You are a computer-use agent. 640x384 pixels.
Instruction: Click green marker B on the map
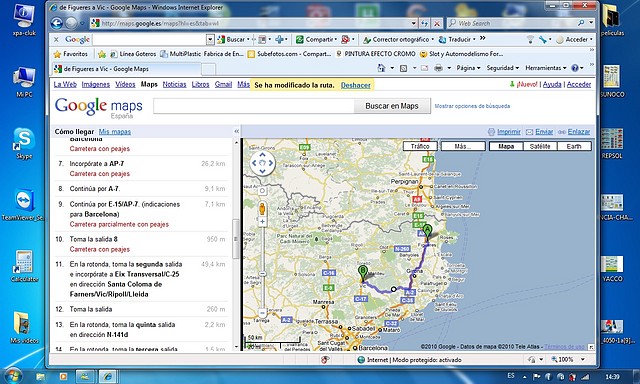point(362,273)
